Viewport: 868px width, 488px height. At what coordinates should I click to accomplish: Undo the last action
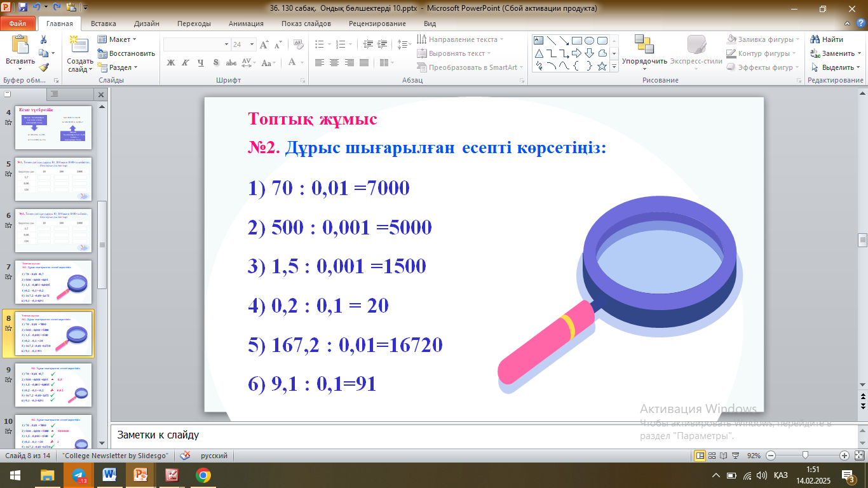pos(37,8)
